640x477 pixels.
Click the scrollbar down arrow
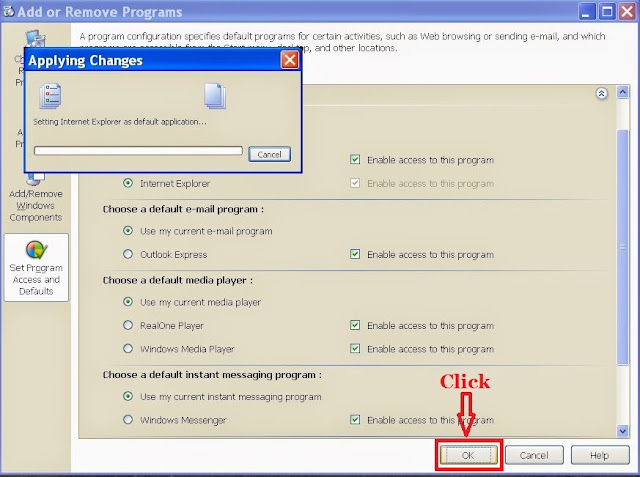coord(622,431)
